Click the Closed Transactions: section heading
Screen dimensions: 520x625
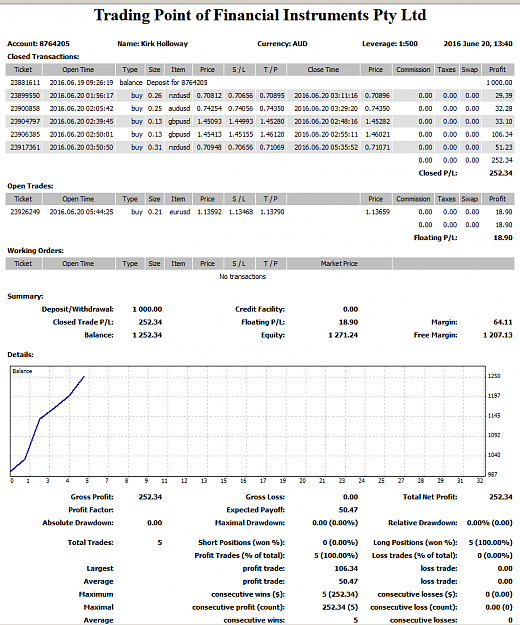click(x=43, y=57)
